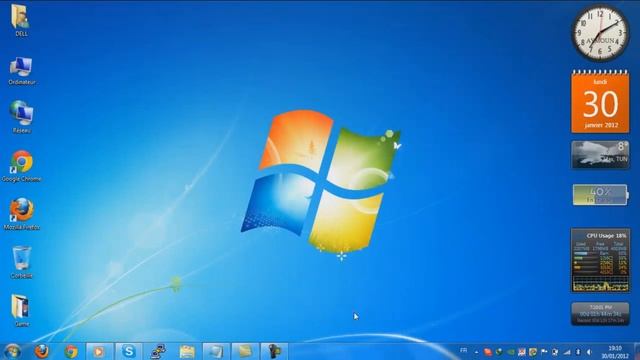Click the battery gadget showing 40%
The height and width of the screenshot is (360, 640).
point(600,195)
